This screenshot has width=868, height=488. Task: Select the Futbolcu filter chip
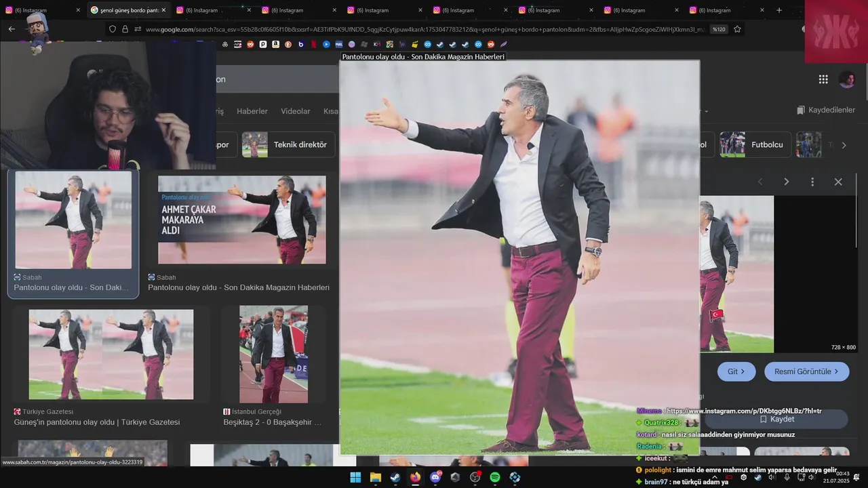754,144
